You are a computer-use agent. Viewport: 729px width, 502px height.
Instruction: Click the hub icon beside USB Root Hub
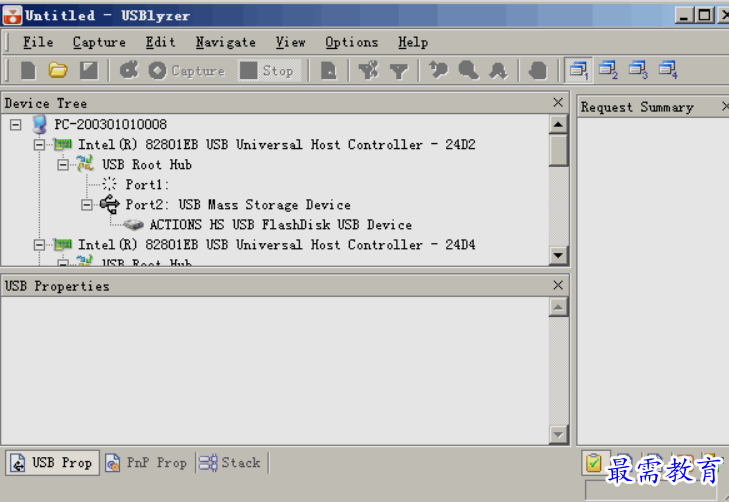(86, 164)
